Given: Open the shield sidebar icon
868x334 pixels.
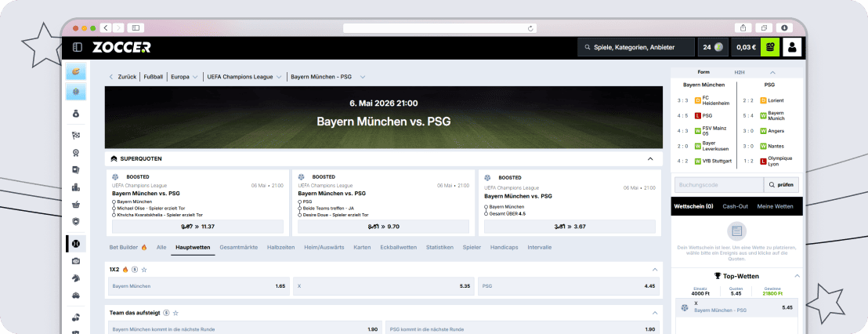Looking at the screenshot, I should [76, 221].
